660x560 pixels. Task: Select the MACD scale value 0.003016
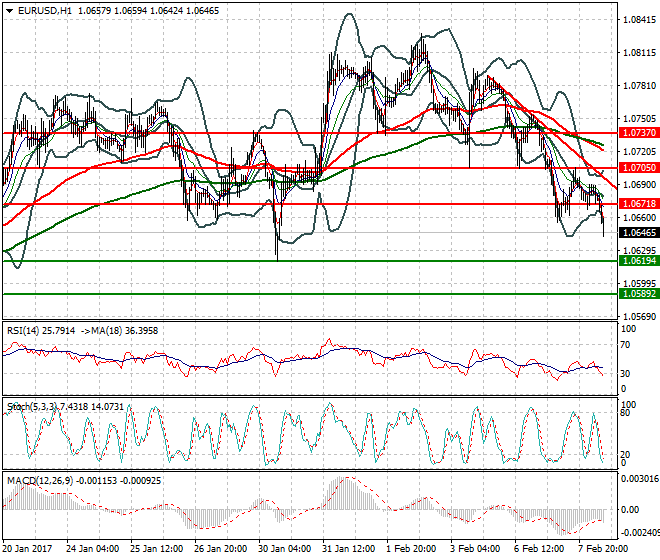[640, 479]
